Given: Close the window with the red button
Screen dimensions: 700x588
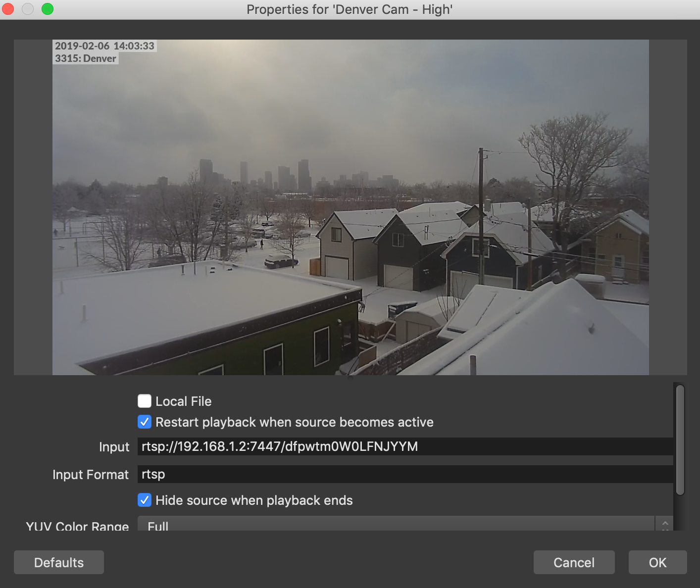Looking at the screenshot, I should pyautogui.click(x=8, y=9).
